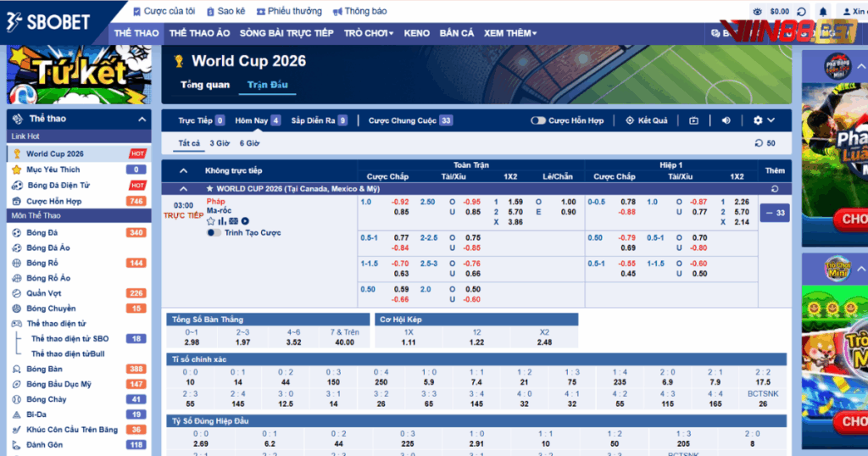The width and height of the screenshot is (868, 456).
Task: Open settings gear dropdown
Action: coord(764,120)
